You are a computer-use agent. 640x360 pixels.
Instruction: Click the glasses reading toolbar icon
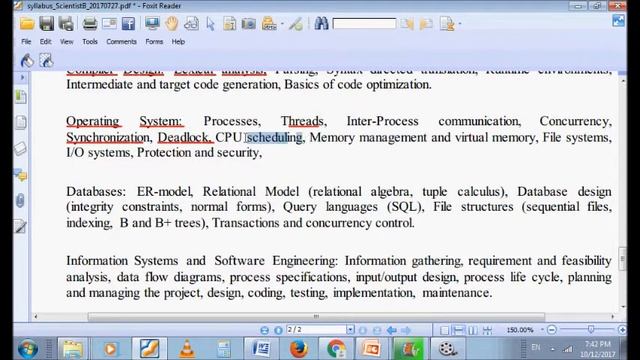tap(191, 24)
